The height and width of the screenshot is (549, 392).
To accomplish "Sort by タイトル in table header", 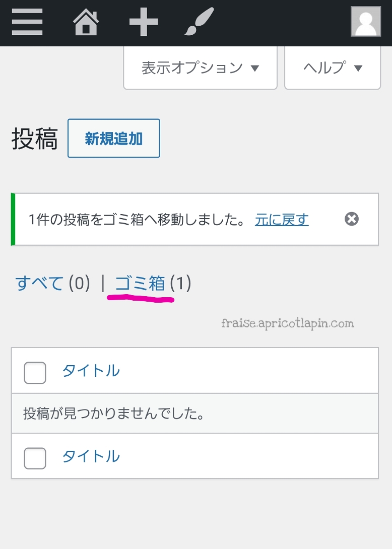I will pyautogui.click(x=91, y=371).
